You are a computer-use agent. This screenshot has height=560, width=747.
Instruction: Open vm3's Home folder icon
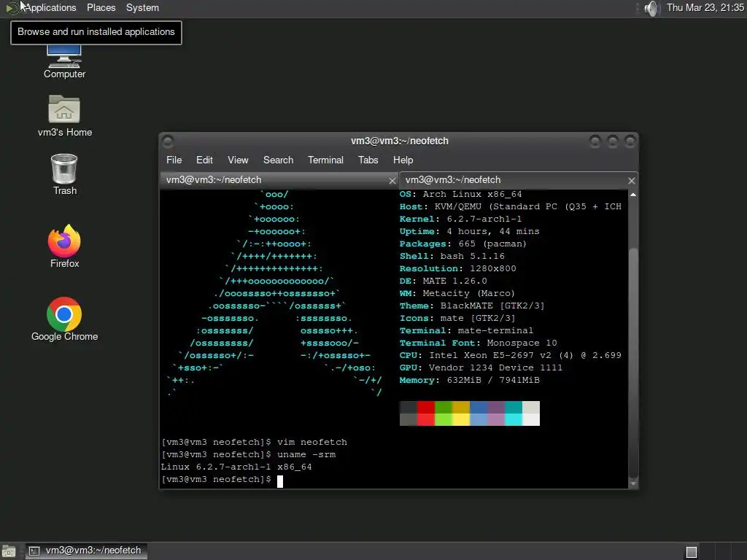coord(64,117)
